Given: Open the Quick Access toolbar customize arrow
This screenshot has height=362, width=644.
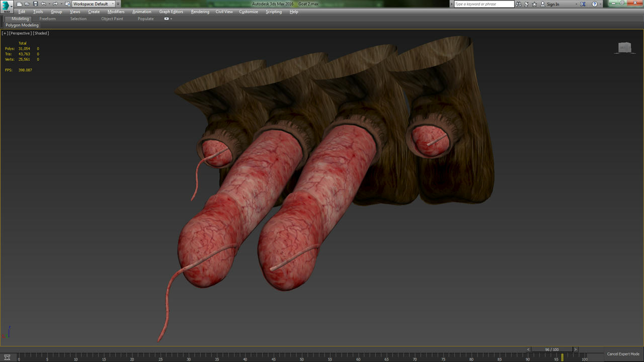Looking at the screenshot, I should 118,4.
